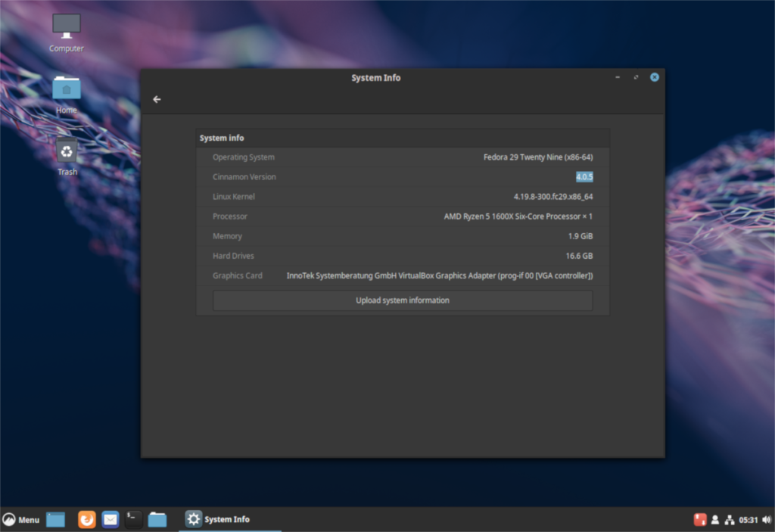Image resolution: width=775 pixels, height=532 pixels.
Task: Click the user applet in the system tray
Action: coord(714,519)
